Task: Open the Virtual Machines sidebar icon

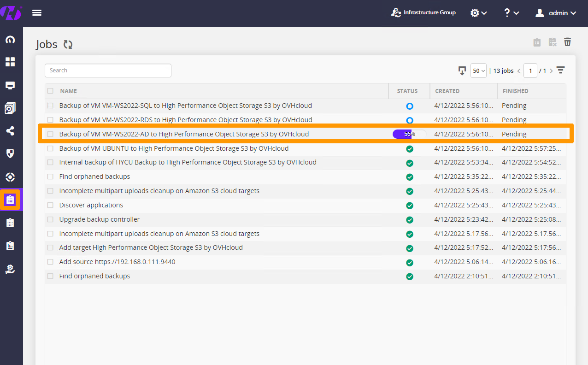Action: click(x=10, y=85)
